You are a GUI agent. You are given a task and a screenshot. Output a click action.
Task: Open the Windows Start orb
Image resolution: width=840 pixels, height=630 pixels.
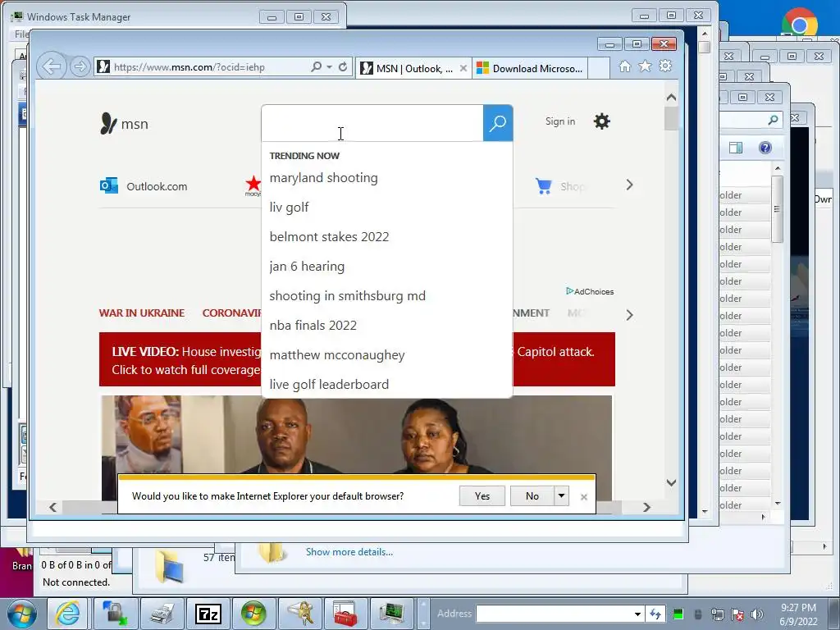point(22,614)
